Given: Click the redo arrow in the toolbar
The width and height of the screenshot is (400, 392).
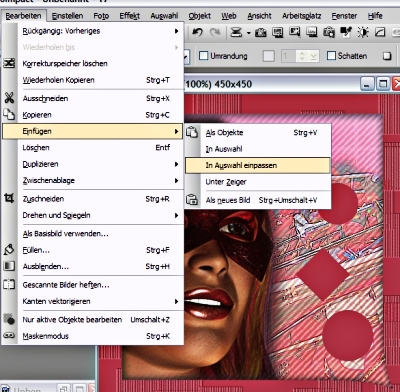Looking at the screenshot, I should pos(215,32).
